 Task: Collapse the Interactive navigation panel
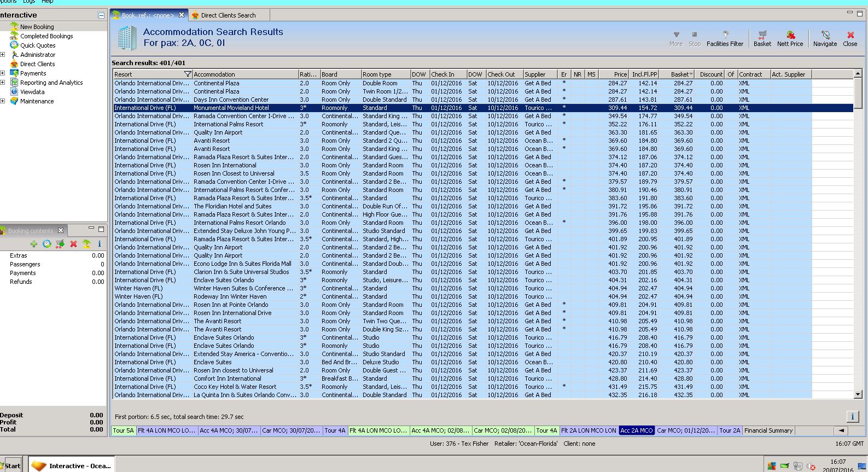(x=101, y=15)
